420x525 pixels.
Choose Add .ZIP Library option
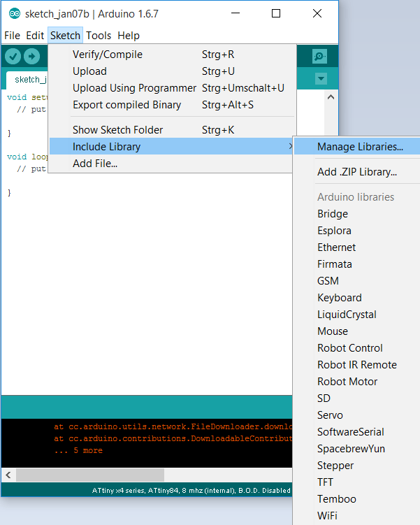[356, 172]
